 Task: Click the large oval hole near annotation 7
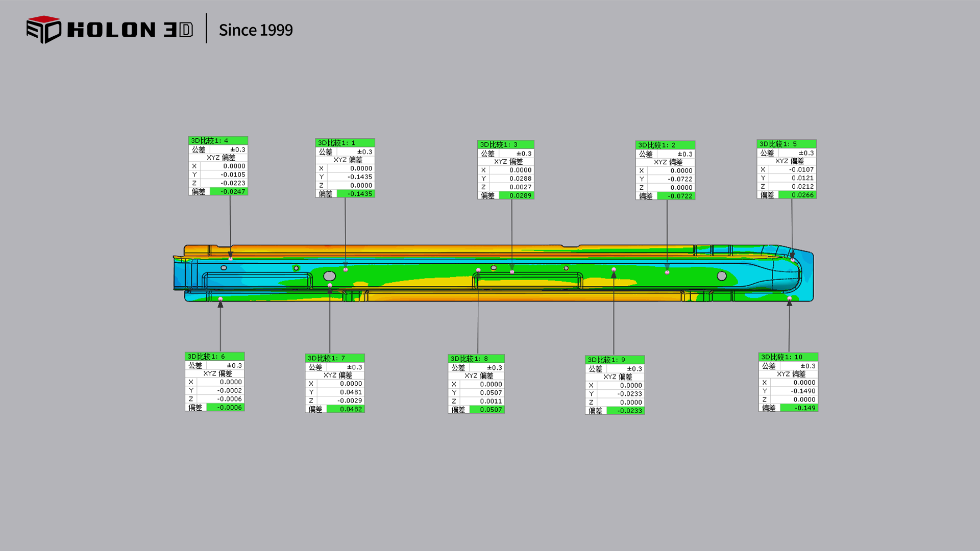(330, 276)
